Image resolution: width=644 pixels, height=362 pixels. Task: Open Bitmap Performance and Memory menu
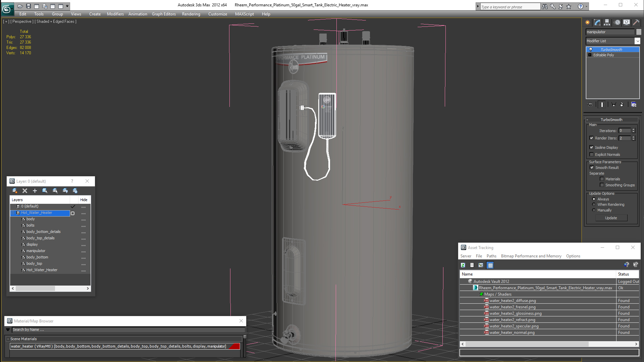click(531, 256)
